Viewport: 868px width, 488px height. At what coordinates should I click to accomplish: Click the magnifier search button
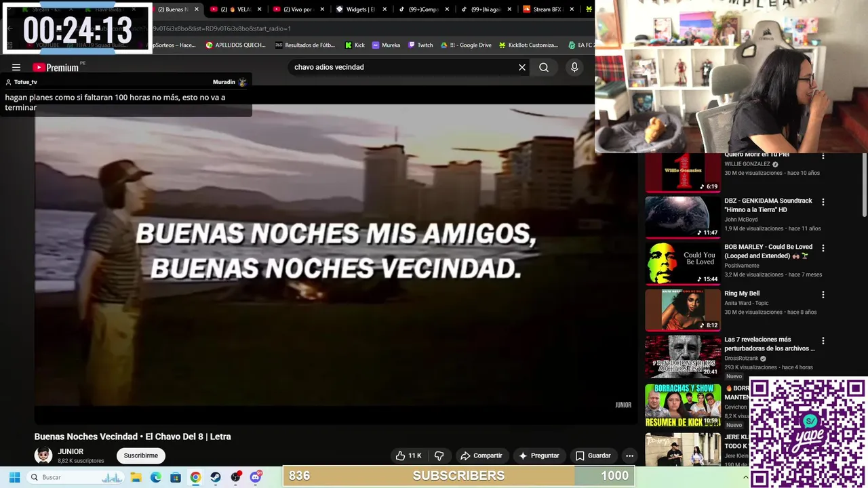(544, 67)
